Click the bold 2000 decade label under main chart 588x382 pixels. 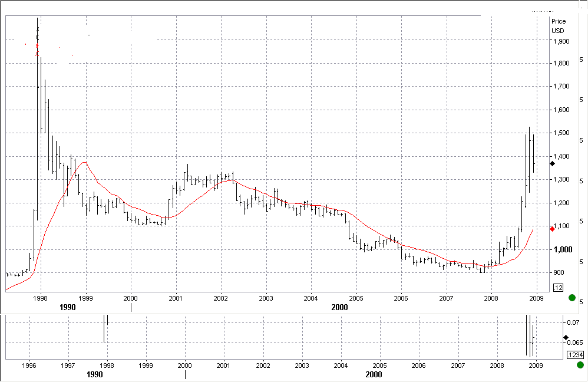[339, 308]
